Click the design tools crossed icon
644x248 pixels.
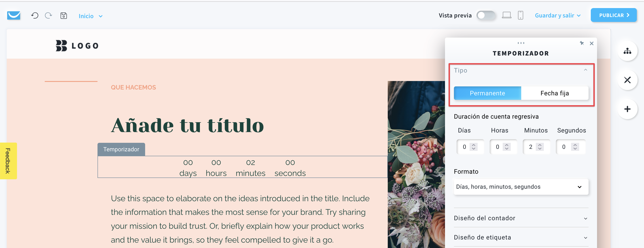point(627,80)
